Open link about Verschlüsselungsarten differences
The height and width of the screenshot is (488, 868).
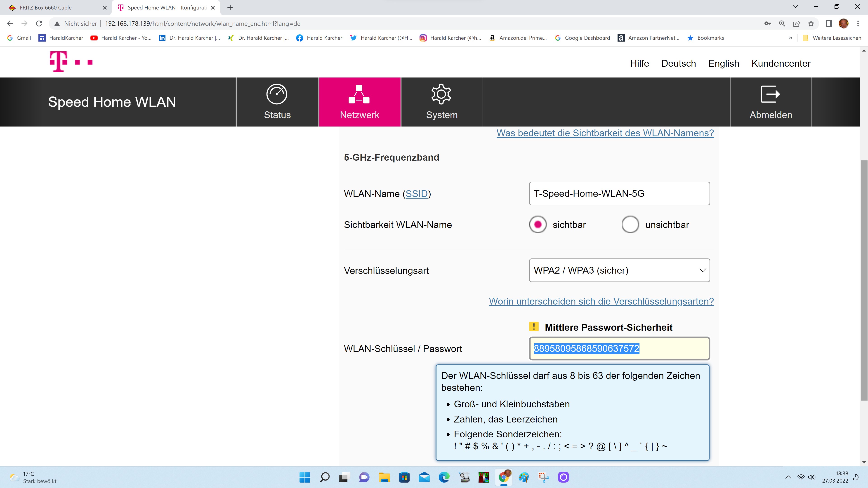(601, 301)
